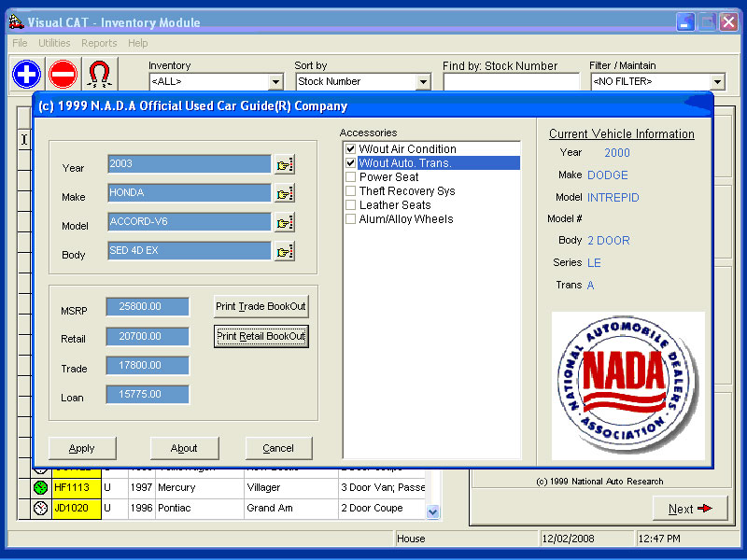Viewport: 747px width, 560px height.
Task: Click the NADA association logo image
Action: click(x=627, y=385)
